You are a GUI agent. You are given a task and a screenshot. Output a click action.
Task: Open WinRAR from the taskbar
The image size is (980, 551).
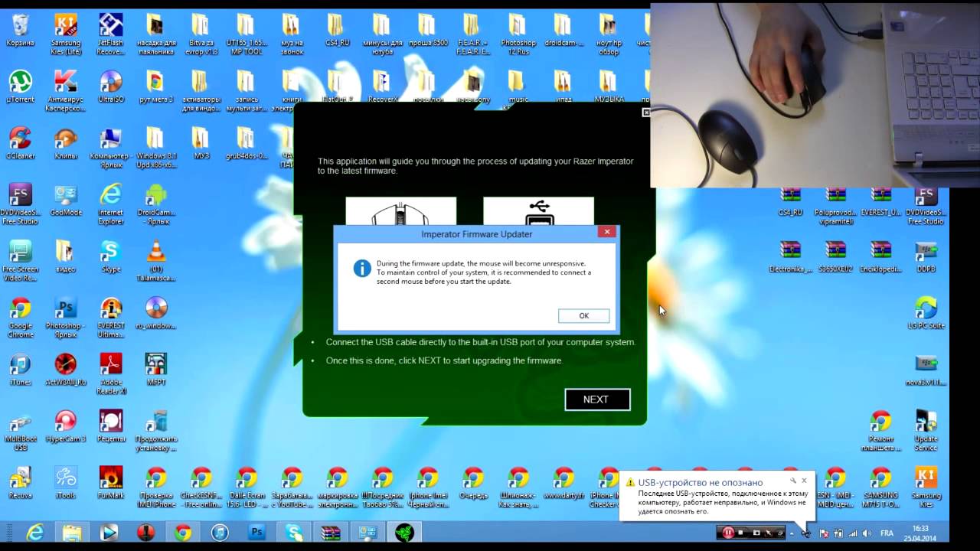click(x=331, y=533)
